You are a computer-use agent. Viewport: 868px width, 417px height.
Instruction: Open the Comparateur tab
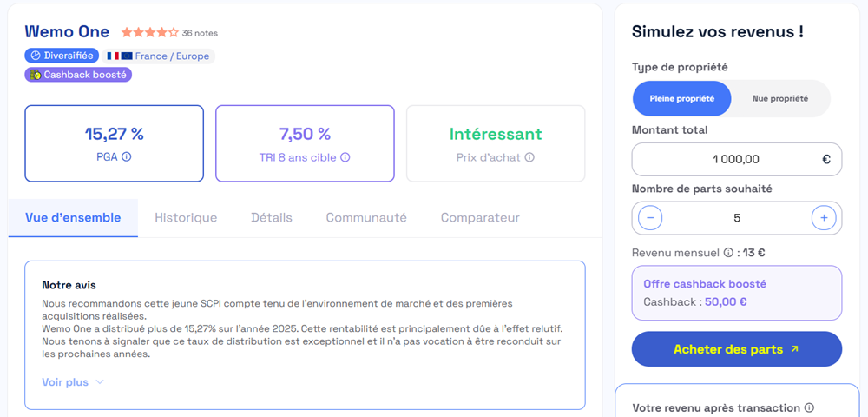[x=480, y=218]
